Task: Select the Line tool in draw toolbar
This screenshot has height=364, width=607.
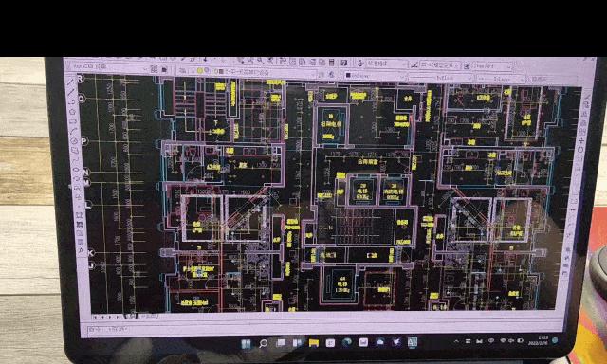Action: [71, 82]
